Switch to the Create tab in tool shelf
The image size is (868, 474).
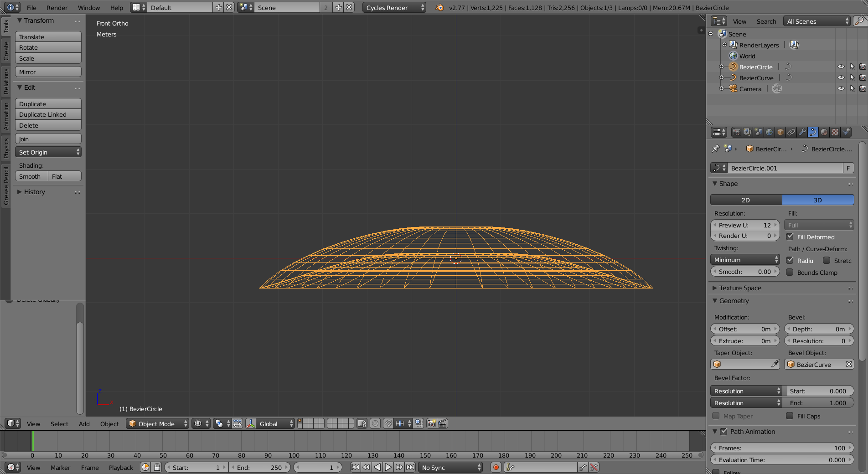pyautogui.click(x=6, y=50)
